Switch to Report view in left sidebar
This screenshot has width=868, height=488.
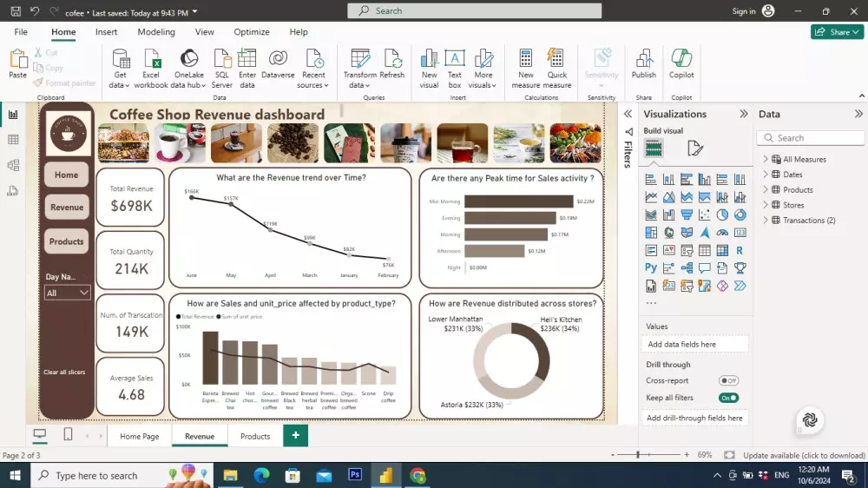(13, 115)
